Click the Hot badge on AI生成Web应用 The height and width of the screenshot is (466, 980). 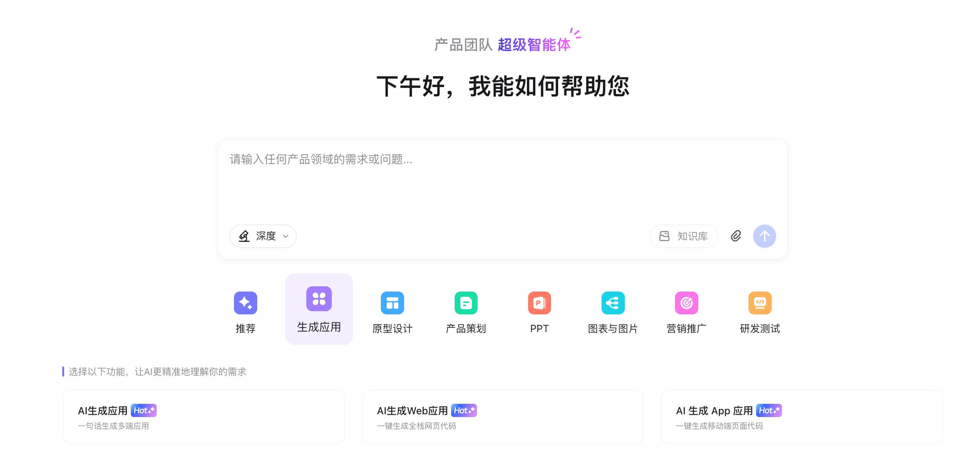pyautogui.click(x=464, y=410)
